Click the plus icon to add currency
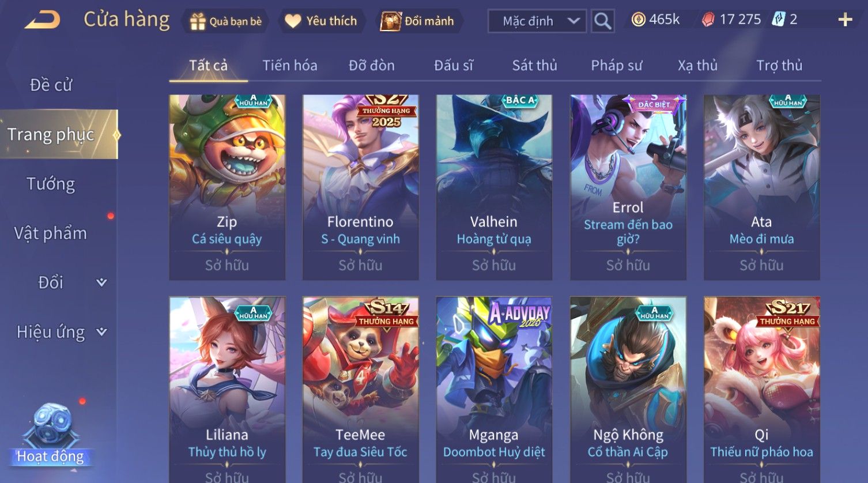 click(845, 20)
